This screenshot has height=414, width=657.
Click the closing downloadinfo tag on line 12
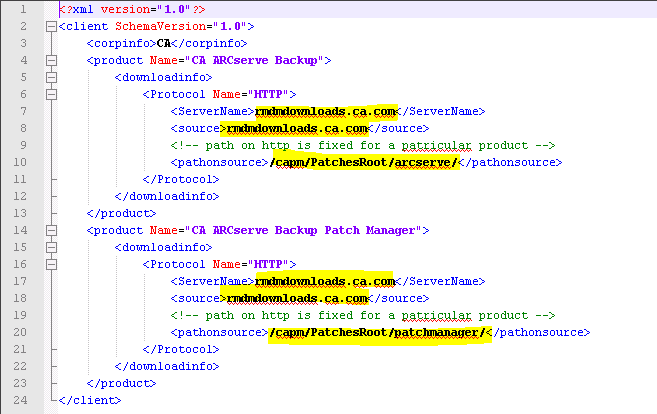167,197
